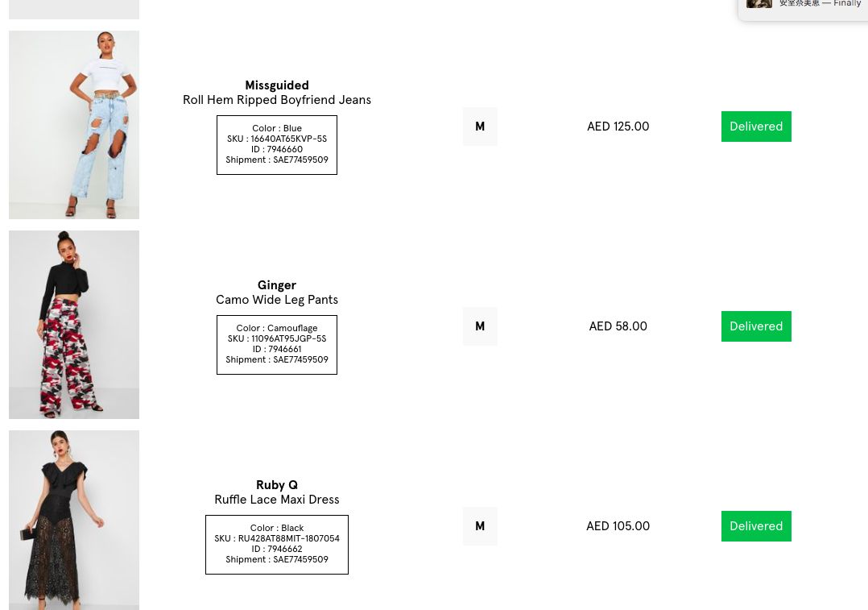Viewport: 868px width, 610px height.
Task: Click the music notification album art icon
Action: [x=759, y=3]
